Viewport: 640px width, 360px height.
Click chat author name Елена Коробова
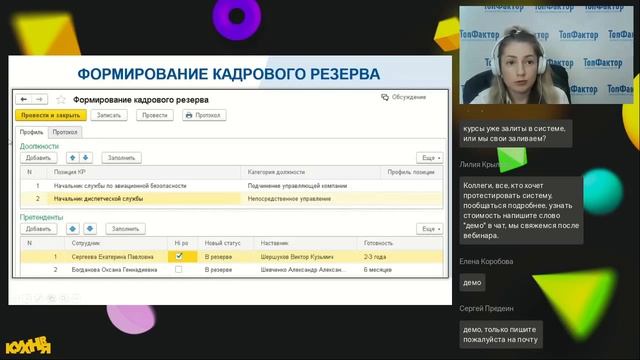[486, 261]
